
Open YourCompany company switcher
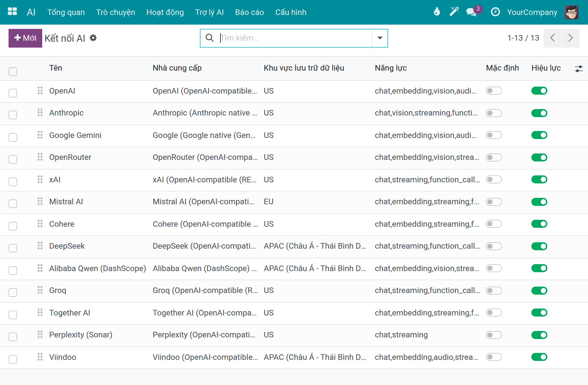tap(532, 12)
